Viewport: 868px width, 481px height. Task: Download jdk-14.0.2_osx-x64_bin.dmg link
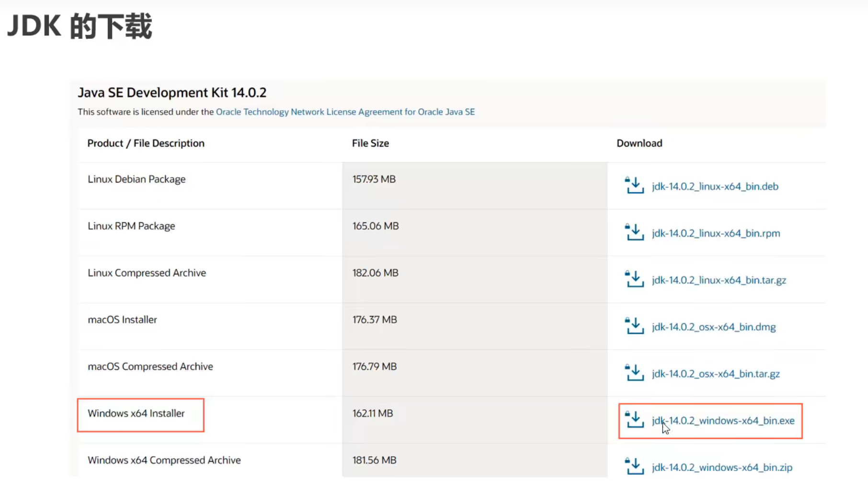(714, 327)
